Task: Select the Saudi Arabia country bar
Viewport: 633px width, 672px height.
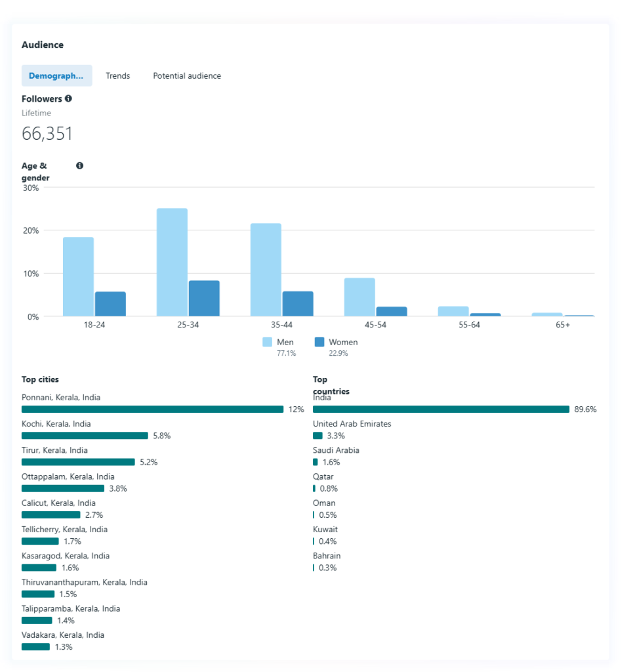Action: (x=316, y=462)
